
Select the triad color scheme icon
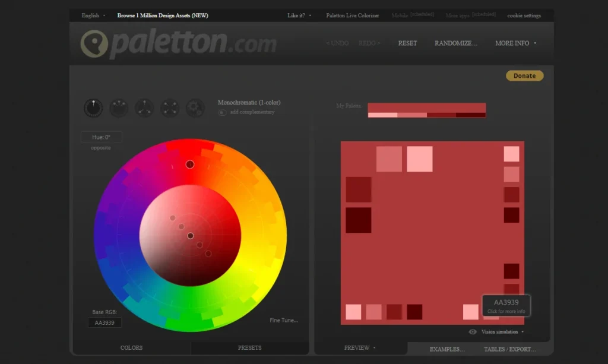[144, 107]
